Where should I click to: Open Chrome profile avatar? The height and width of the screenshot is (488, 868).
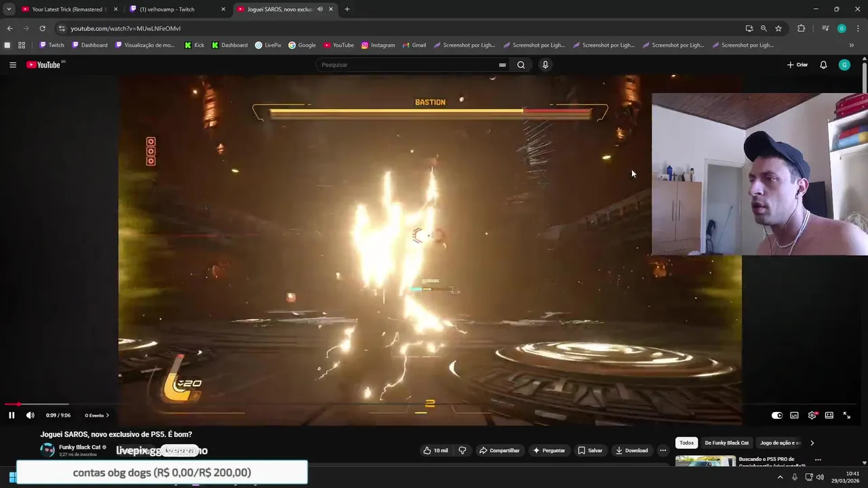[842, 28]
